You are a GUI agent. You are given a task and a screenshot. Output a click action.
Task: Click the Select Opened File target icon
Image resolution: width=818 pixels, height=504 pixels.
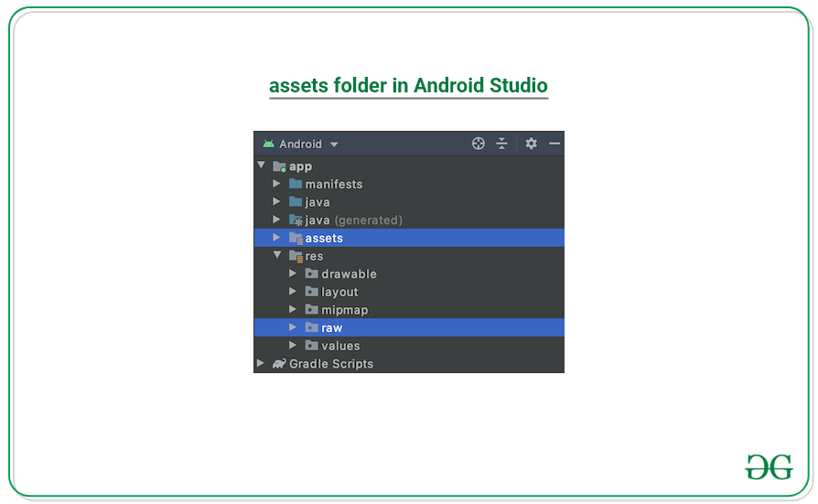[479, 144]
